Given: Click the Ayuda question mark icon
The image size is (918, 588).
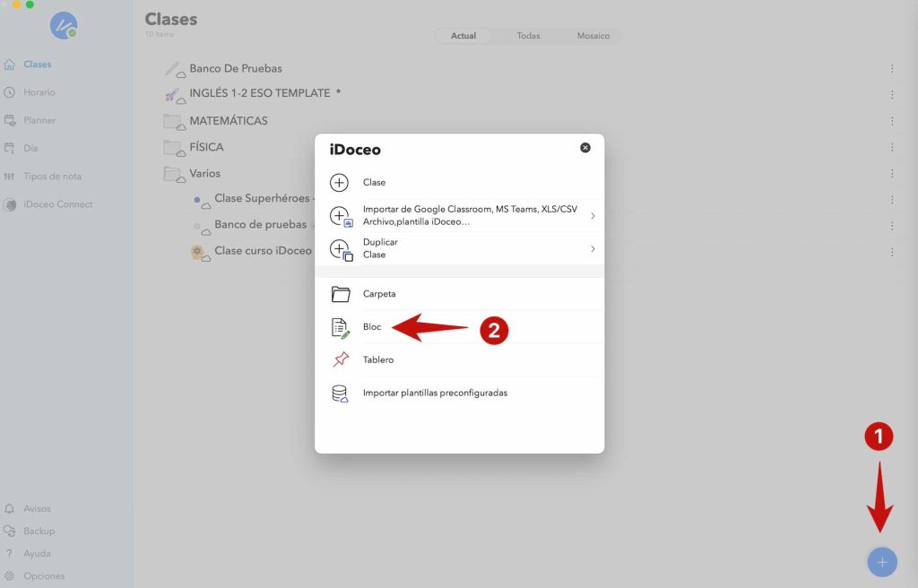Looking at the screenshot, I should coord(9,553).
